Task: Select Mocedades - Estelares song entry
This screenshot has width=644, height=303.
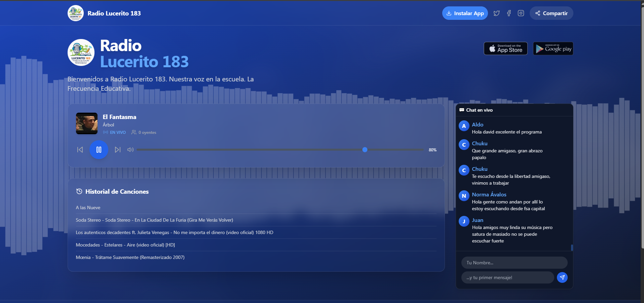Action: [x=125, y=245]
